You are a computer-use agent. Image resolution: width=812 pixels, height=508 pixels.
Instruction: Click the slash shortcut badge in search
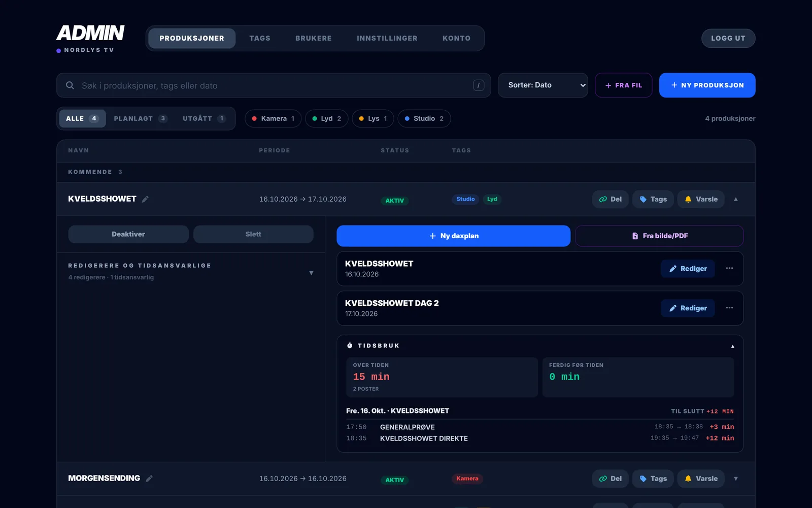point(479,85)
